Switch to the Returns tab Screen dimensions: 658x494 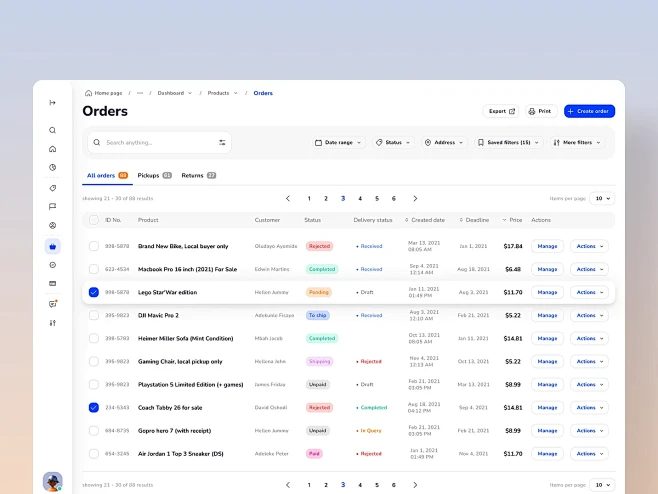(x=198, y=175)
